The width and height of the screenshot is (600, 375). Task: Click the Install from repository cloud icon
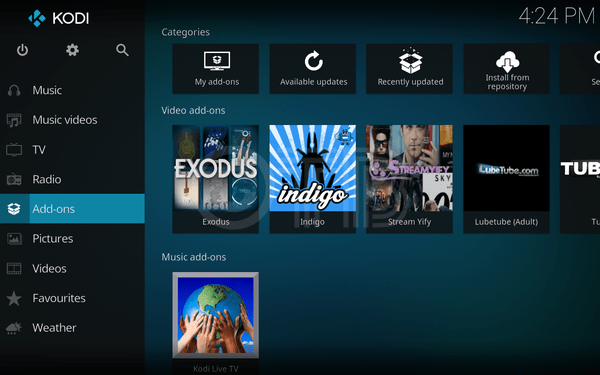pos(507,61)
